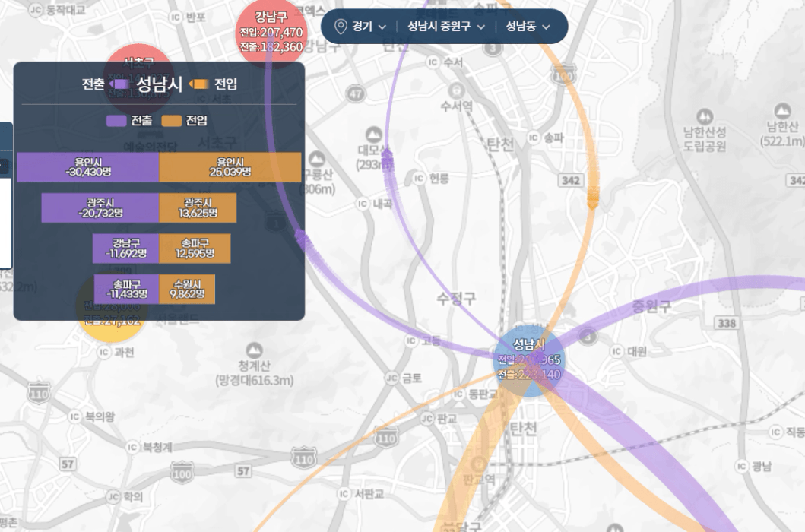805x532 pixels.
Task: Click the 강남구 red bubble marker
Action: (271, 33)
